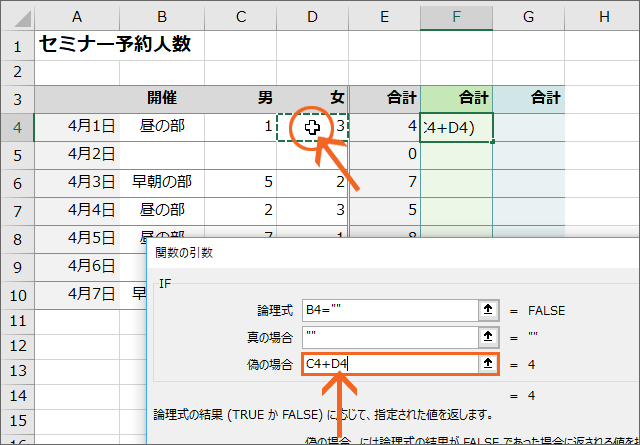Screen dimensions: 640x445
Task: Select row 7 header
Action: pos(17,211)
